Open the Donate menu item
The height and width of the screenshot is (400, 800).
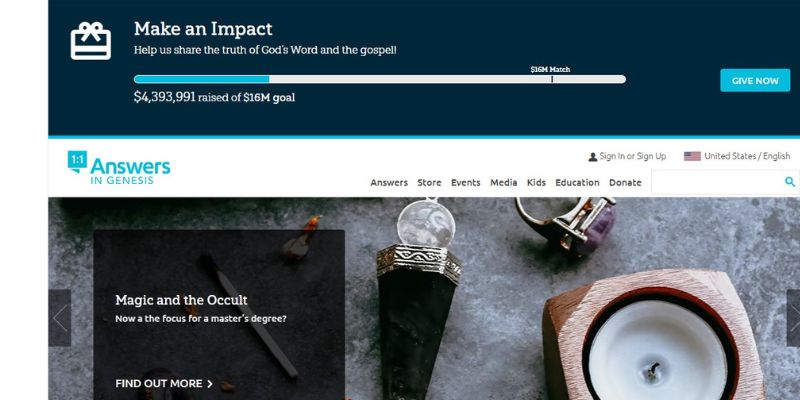pos(625,183)
